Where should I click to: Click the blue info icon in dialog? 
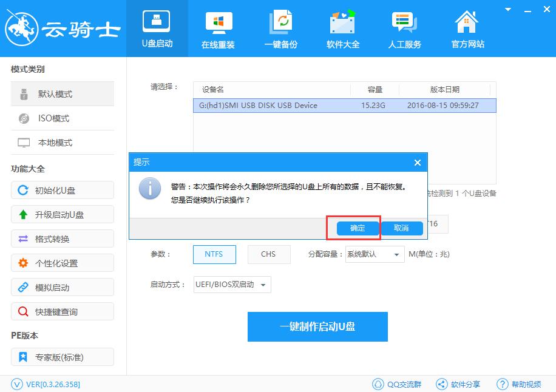150,188
